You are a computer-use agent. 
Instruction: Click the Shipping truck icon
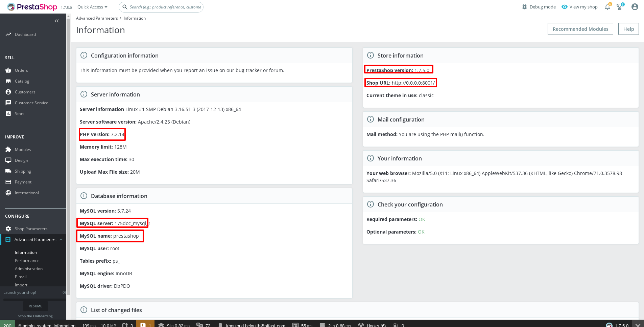tap(8, 171)
